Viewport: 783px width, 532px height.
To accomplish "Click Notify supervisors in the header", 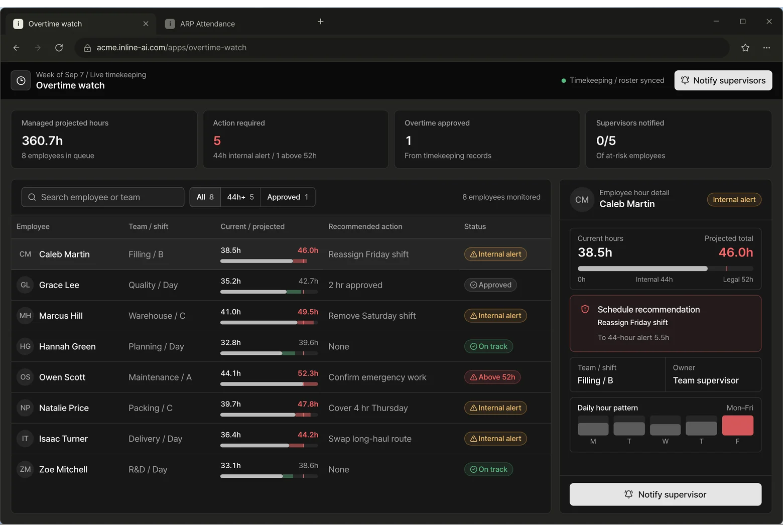I will [723, 80].
